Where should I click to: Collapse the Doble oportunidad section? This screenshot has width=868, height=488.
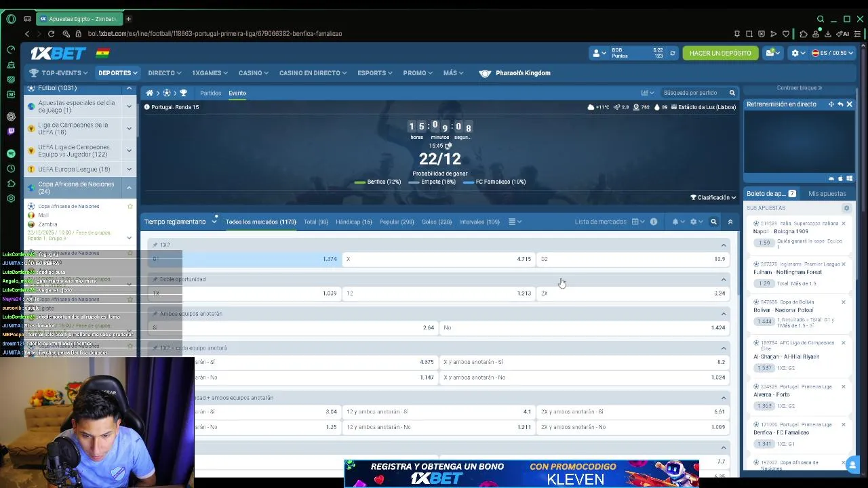point(724,279)
